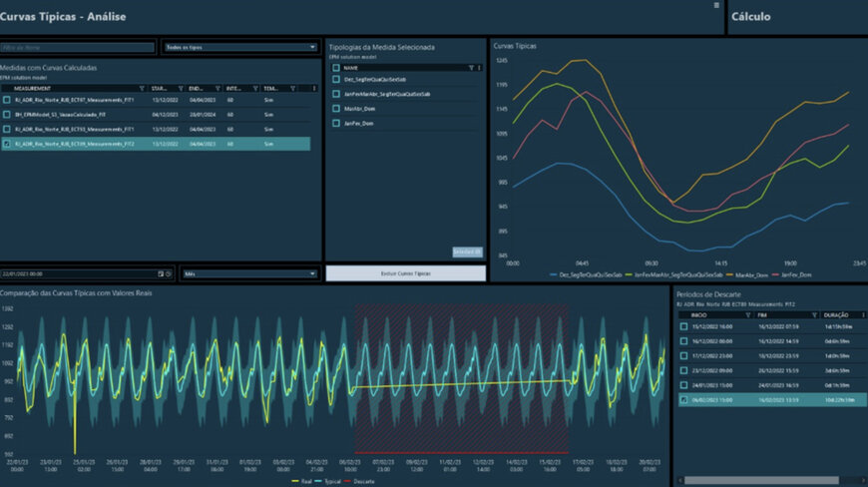This screenshot has height=487, width=868.
Task: Toggle Dez_SegTerQuaQuiSexSab legend entry in Curvas Típicas
Action: click(x=587, y=275)
